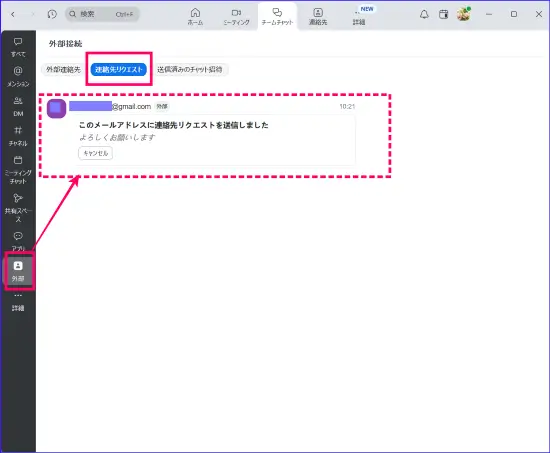Expand the 詳細 (More) top tab with NEW badge

click(x=359, y=16)
